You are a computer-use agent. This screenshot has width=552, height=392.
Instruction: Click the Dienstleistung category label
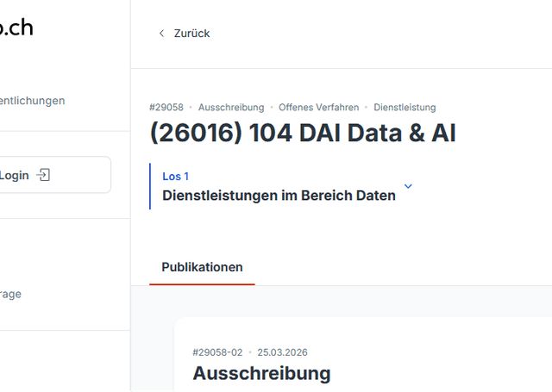[405, 108]
